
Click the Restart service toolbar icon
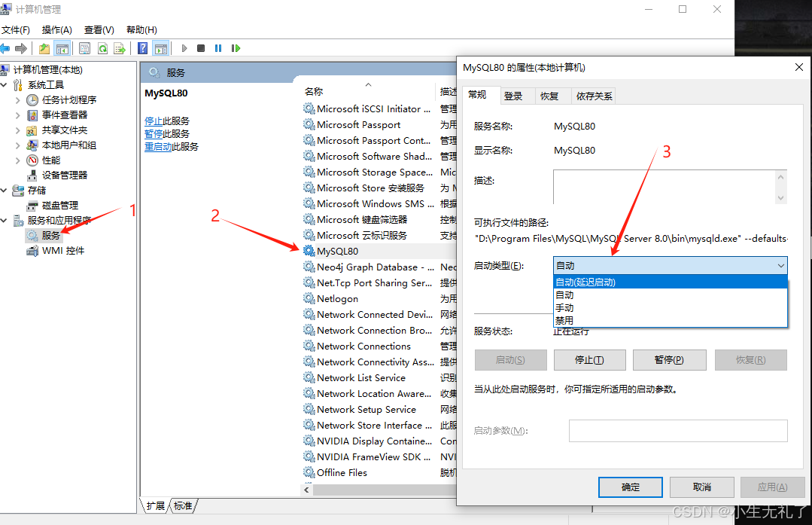point(236,48)
